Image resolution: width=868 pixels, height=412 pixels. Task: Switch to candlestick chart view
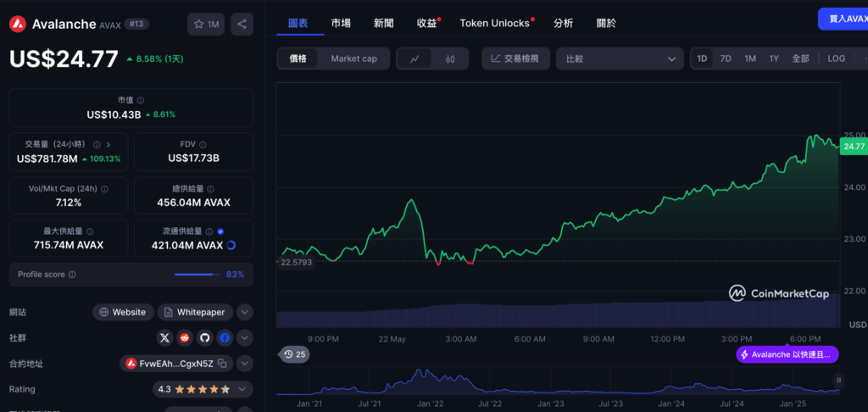click(x=451, y=58)
